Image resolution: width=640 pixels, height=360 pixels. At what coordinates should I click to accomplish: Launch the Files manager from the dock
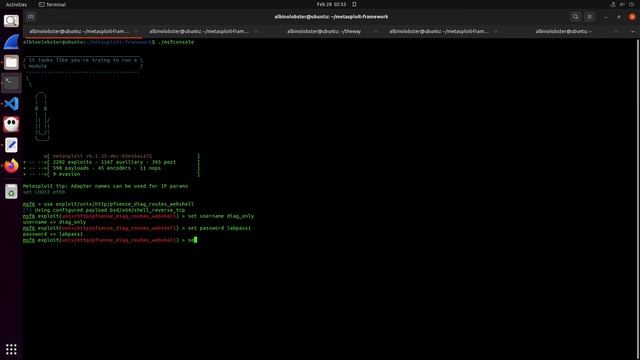[x=11, y=62]
